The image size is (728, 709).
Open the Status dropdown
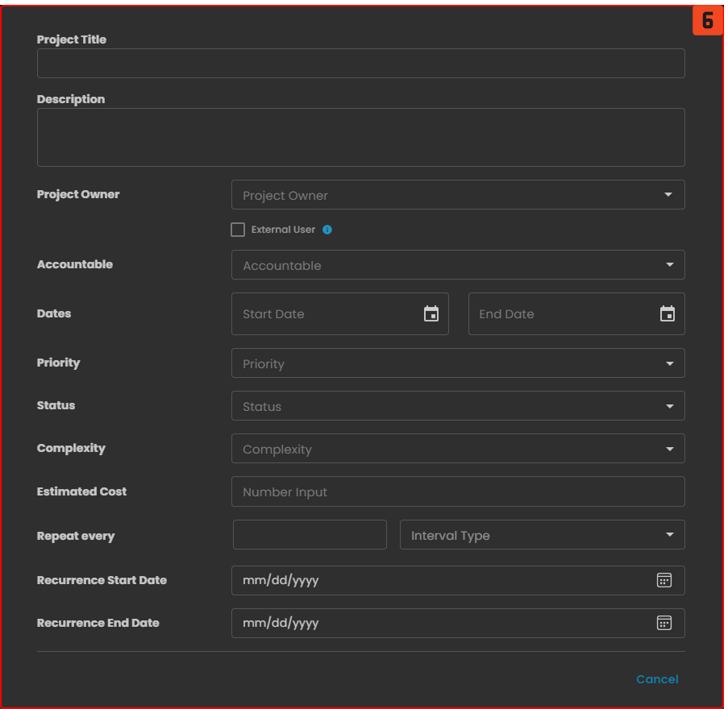[457, 406]
